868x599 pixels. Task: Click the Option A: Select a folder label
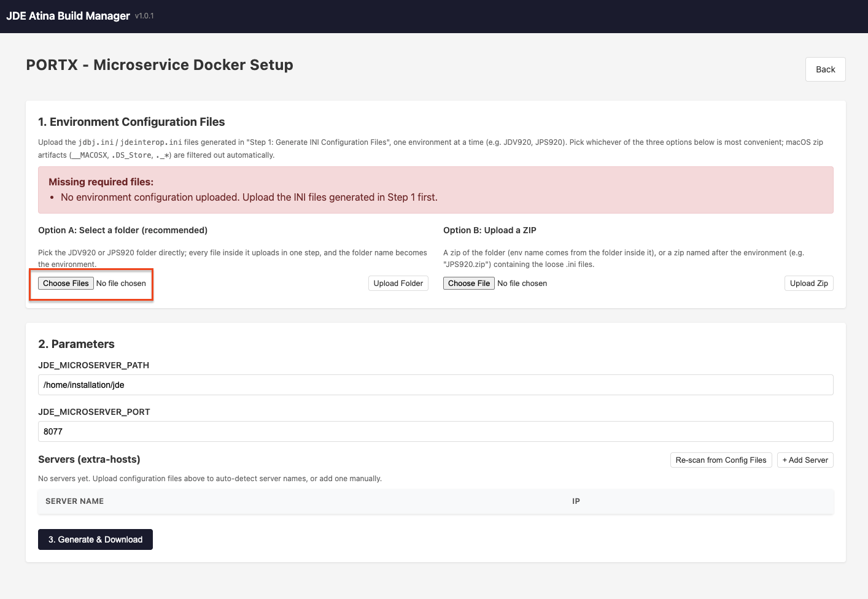[123, 230]
